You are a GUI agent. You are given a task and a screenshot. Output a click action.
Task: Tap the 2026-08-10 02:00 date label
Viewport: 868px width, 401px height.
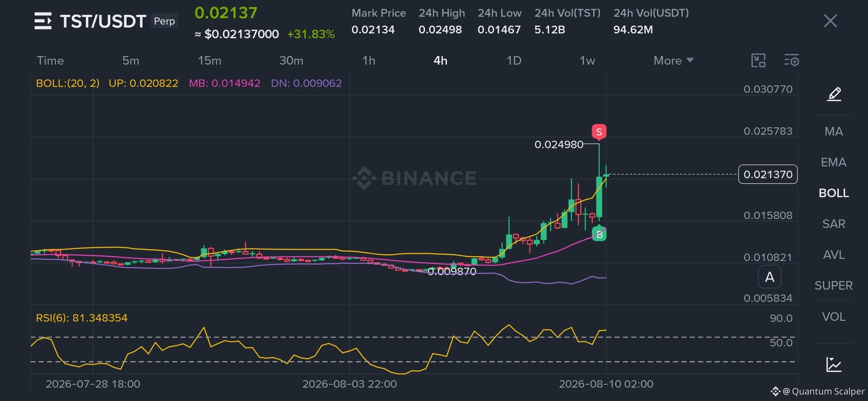(x=606, y=384)
